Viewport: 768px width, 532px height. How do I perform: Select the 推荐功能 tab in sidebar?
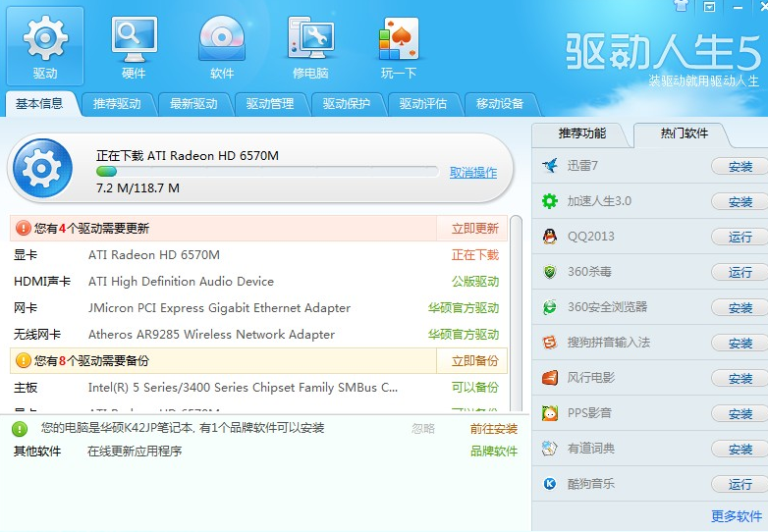point(582,133)
